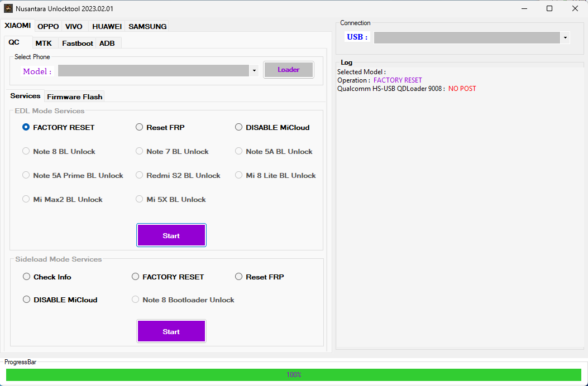Switch to the Fastboot tab

pos(77,43)
